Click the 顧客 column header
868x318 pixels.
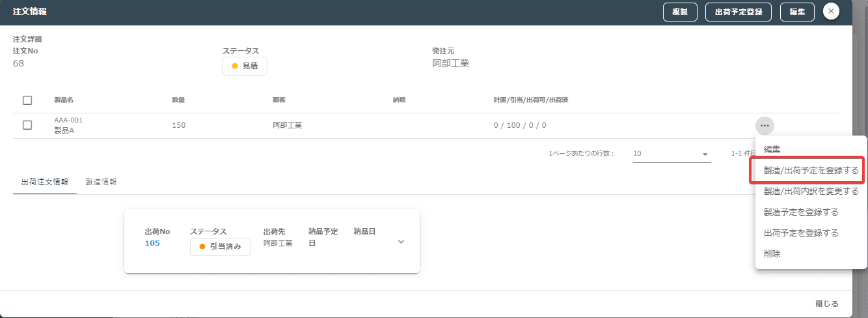[279, 100]
